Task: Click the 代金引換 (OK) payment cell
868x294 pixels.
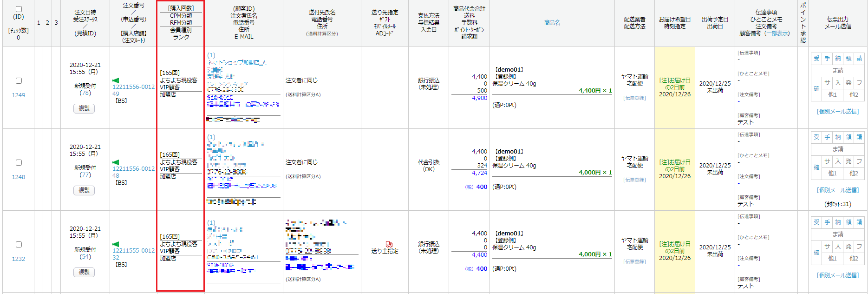Action: coord(429,166)
